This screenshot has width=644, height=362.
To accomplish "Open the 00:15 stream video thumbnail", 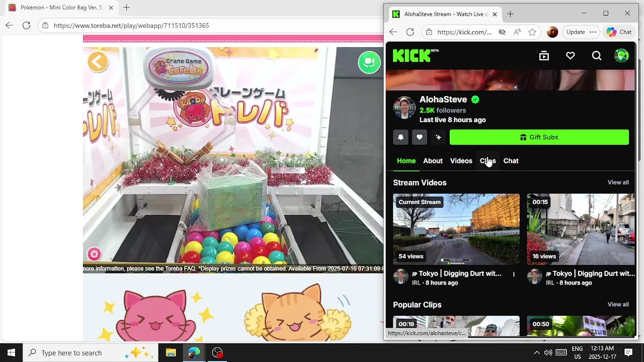I will click(581, 229).
